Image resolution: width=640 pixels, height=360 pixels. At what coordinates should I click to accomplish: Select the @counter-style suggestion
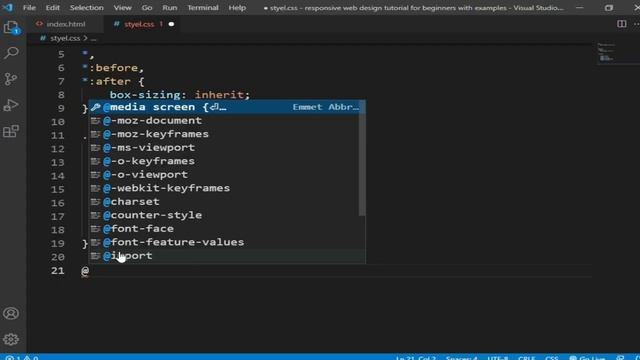pos(224,215)
